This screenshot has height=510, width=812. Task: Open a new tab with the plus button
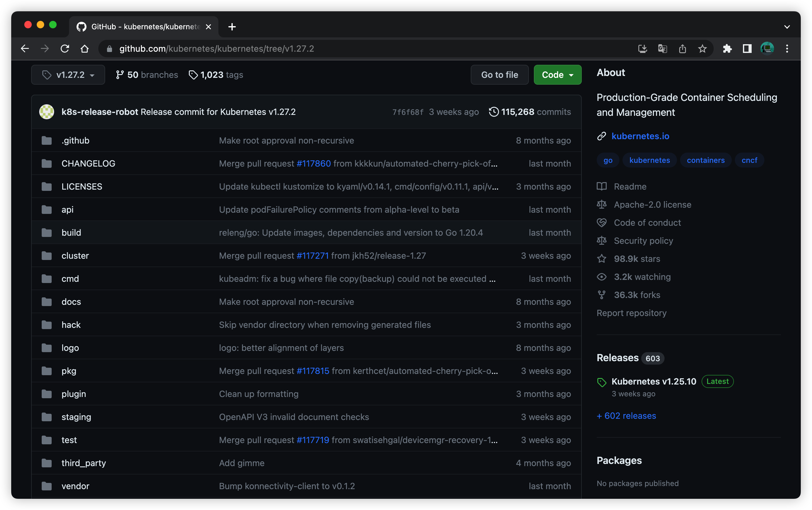point(232,27)
